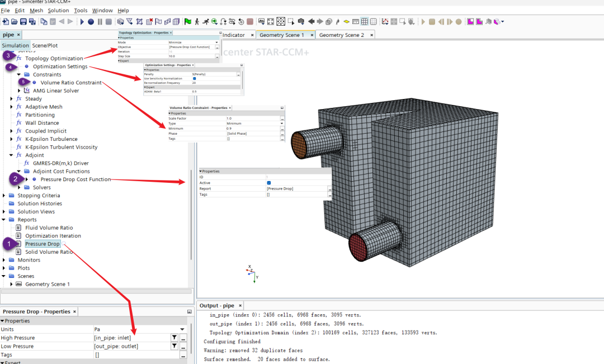Click the yellow plane section icon
This screenshot has width=604, height=364.
coord(346,22)
